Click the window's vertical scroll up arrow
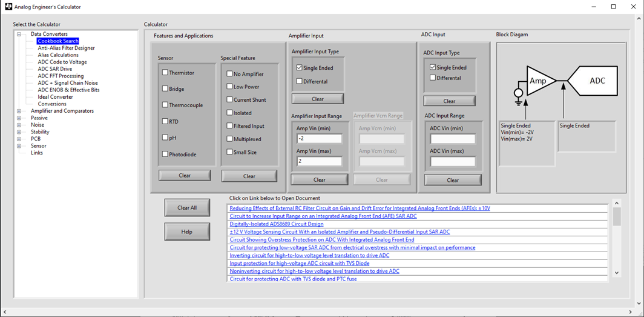 (x=640, y=18)
